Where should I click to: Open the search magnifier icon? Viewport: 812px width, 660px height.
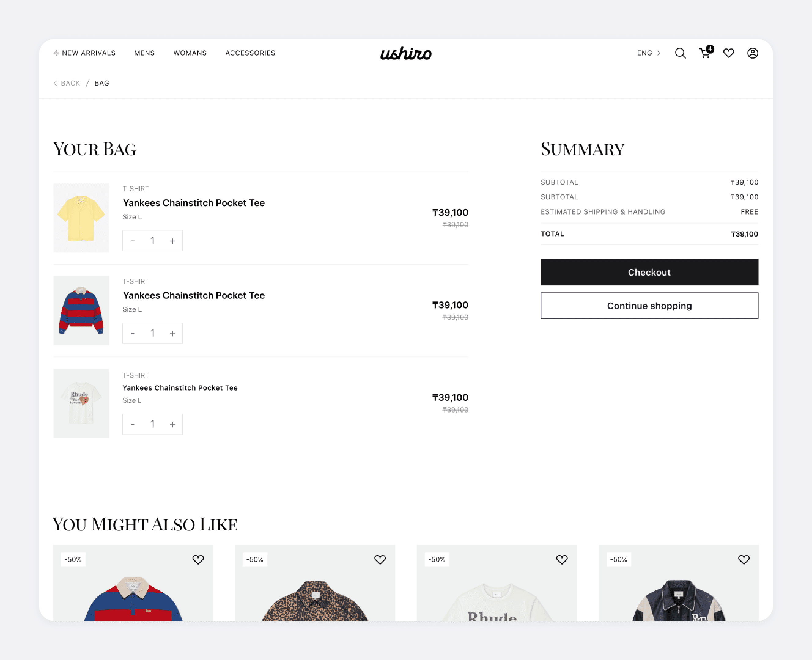(681, 53)
